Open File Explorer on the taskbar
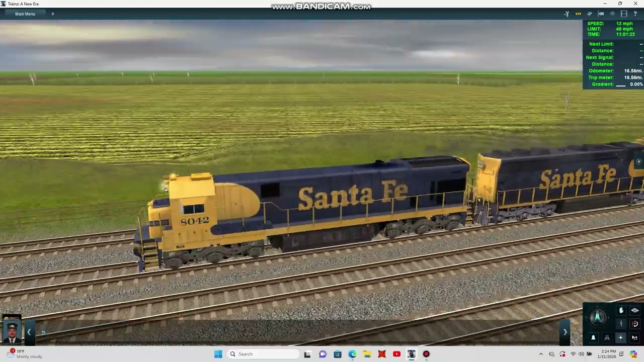 pyautogui.click(x=367, y=354)
